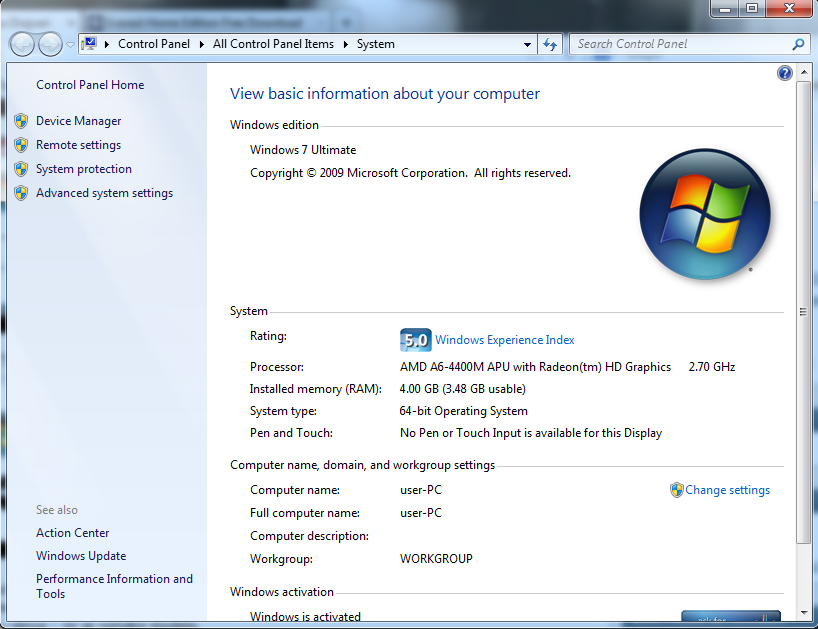Click the No Pen or Touch Input text

(x=531, y=433)
